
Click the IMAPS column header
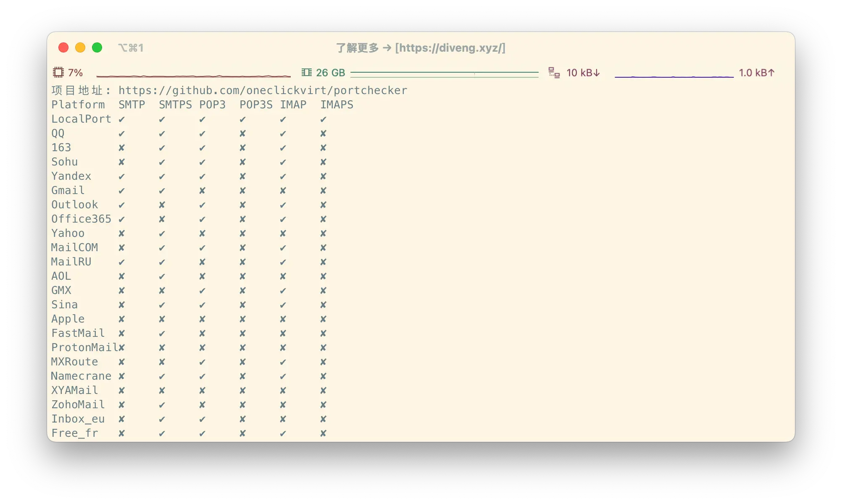pos(337,105)
